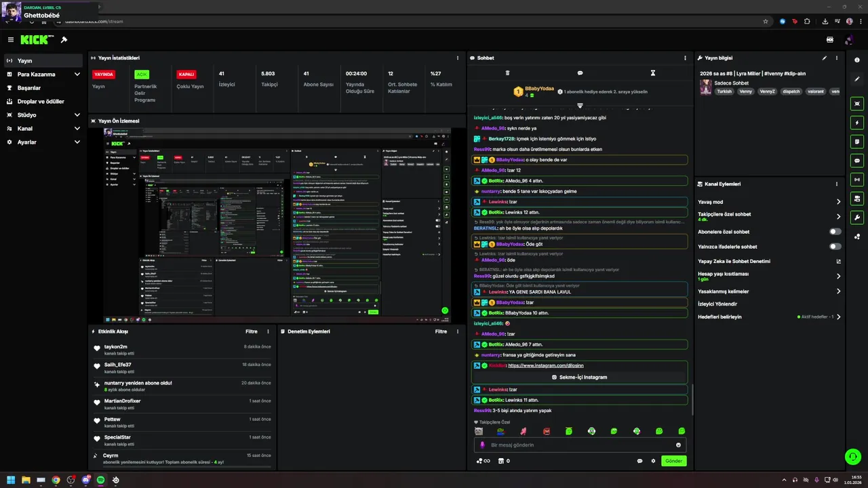This screenshot has width=868, height=488.
Task: Click the green headset support button
Action: [853, 457]
